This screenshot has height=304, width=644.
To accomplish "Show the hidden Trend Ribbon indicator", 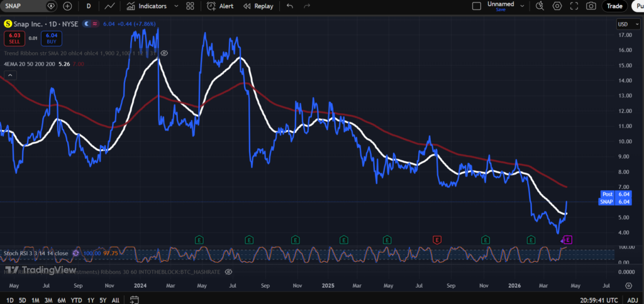I will click(164, 53).
